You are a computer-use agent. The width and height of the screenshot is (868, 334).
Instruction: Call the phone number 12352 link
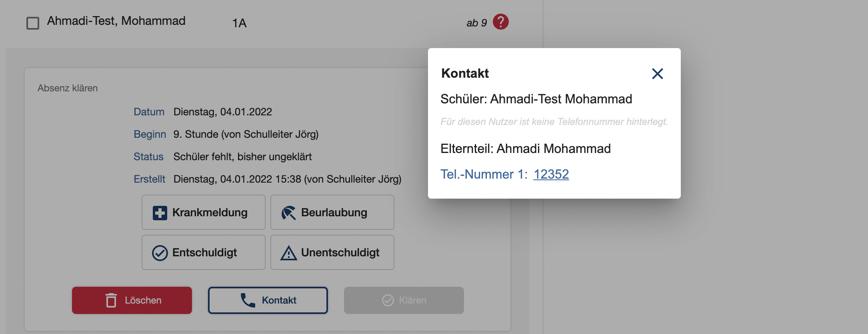click(x=551, y=174)
